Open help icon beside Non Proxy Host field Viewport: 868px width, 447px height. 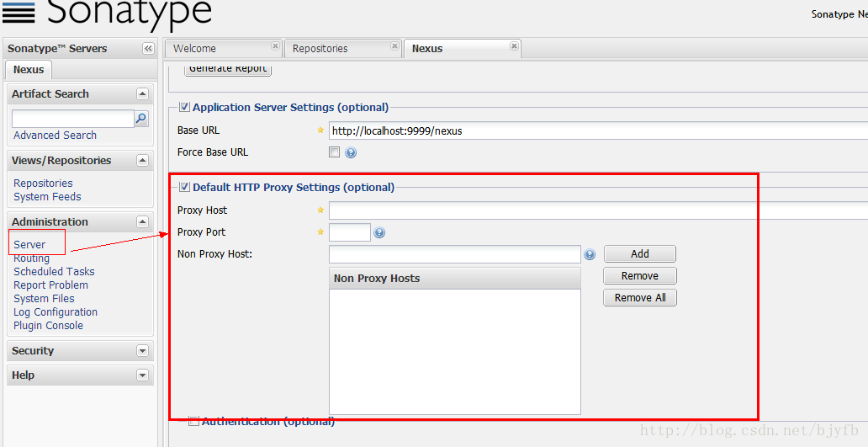pos(590,255)
